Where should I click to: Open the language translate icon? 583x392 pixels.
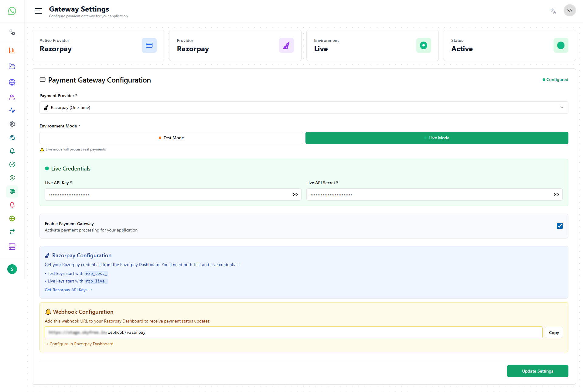tap(553, 11)
